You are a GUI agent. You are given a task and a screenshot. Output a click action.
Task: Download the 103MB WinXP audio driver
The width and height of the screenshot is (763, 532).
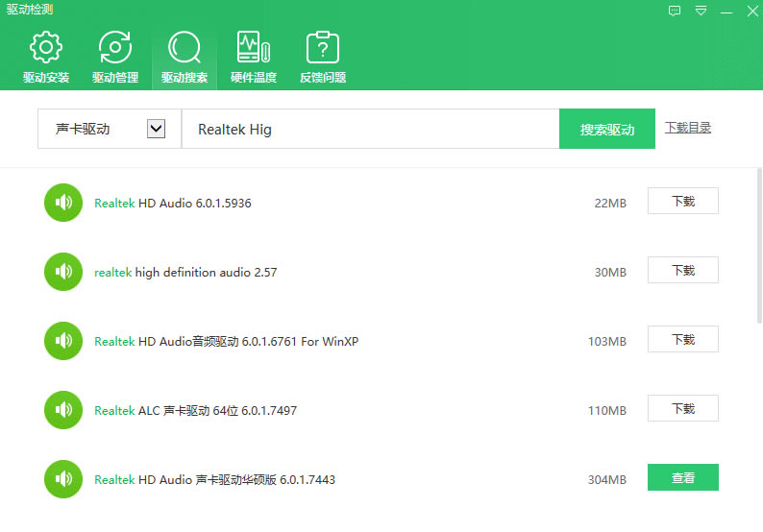[682, 340]
